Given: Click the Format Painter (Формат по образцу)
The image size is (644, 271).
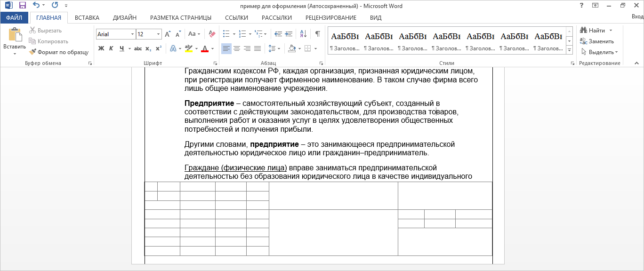Looking at the screenshot, I should tap(59, 52).
